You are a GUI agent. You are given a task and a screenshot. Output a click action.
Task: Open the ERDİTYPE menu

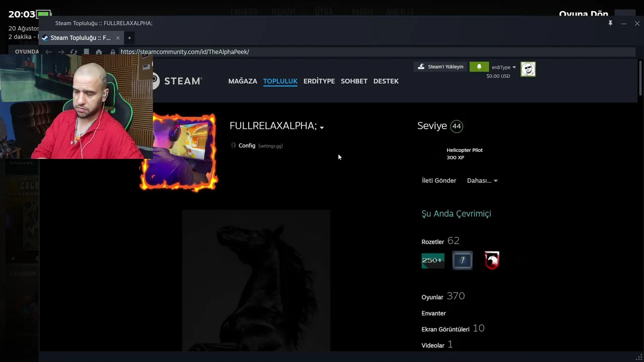(x=319, y=81)
